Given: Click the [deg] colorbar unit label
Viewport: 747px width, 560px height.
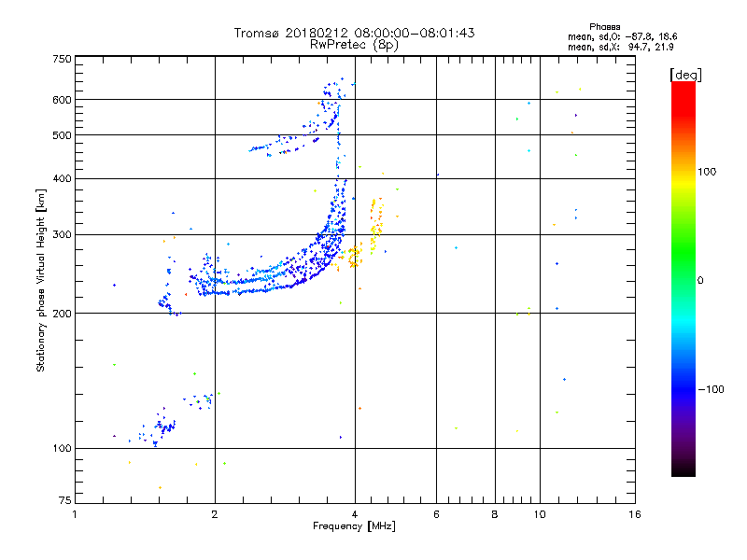Looking at the screenshot, I should click(x=685, y=74).
